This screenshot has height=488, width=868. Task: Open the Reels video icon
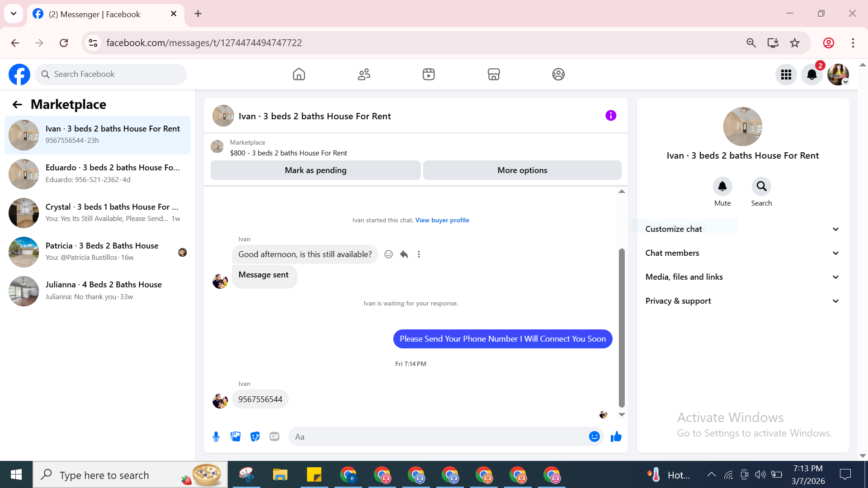click(429, 74)
